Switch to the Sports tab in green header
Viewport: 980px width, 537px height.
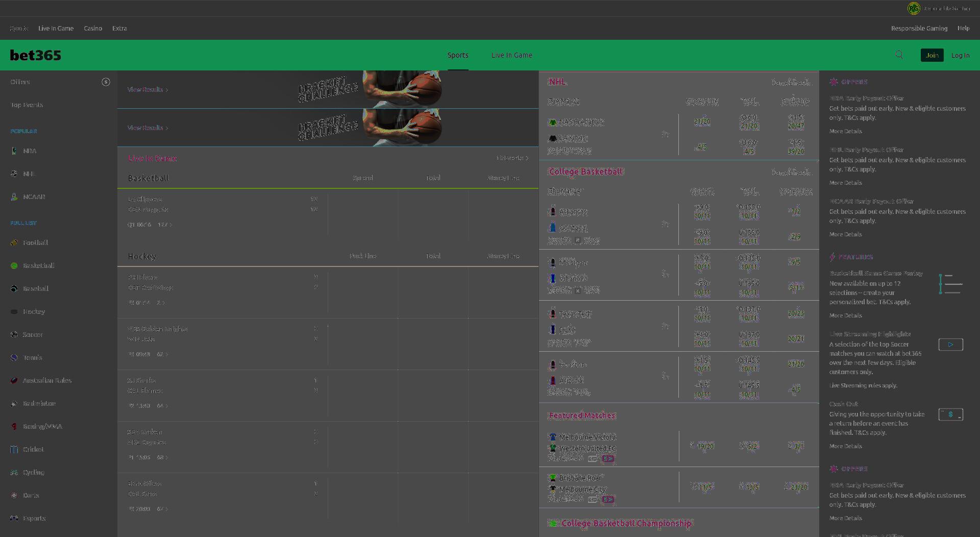[458, 55]
